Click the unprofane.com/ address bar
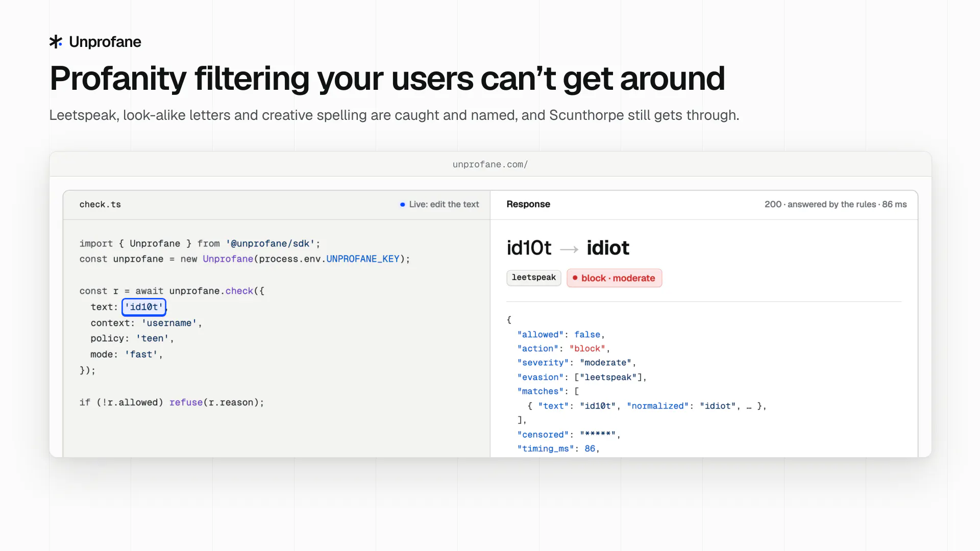The height and width of the screenshot is (551, 980). [x=490, y=164]
